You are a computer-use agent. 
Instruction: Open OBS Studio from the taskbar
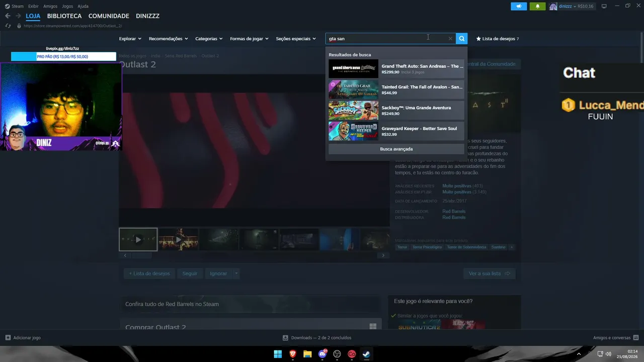tap(337, 354)
